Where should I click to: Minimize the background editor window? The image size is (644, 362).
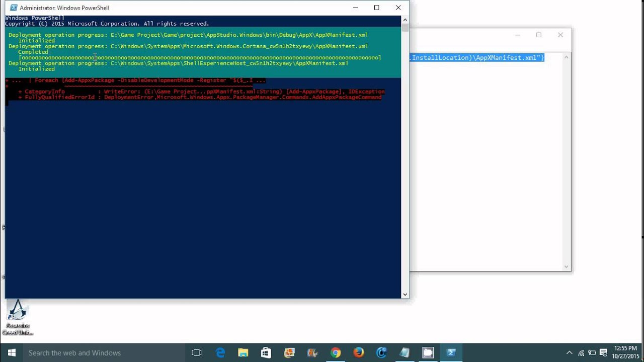pos(517,35)
